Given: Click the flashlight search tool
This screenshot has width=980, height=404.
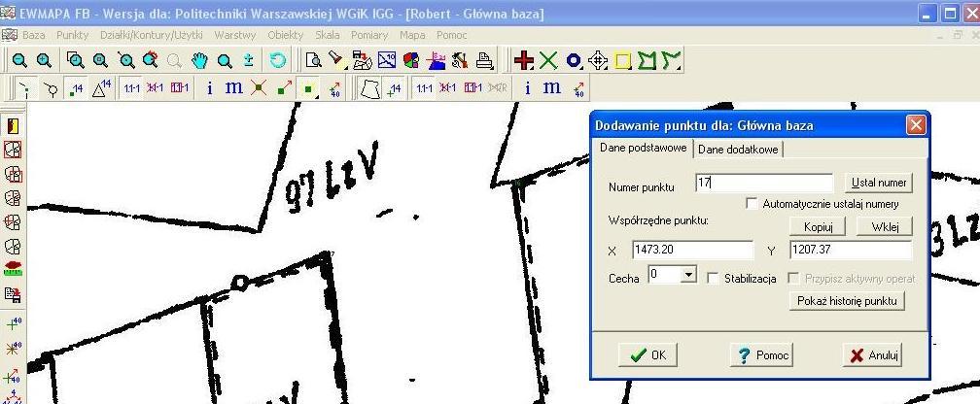Looking at the screenshot, I should (x=337, y=60).
